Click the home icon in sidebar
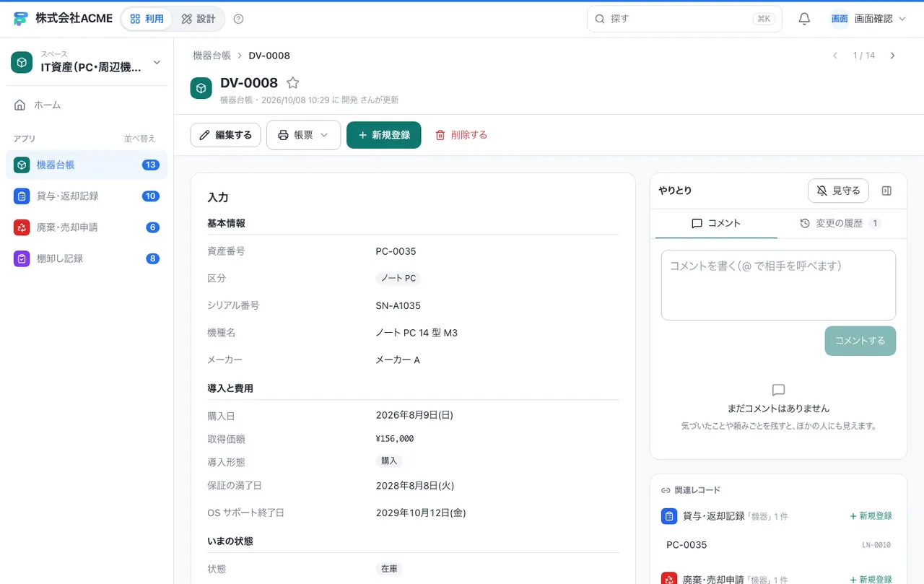924x584 pixels. pos(20,105)
